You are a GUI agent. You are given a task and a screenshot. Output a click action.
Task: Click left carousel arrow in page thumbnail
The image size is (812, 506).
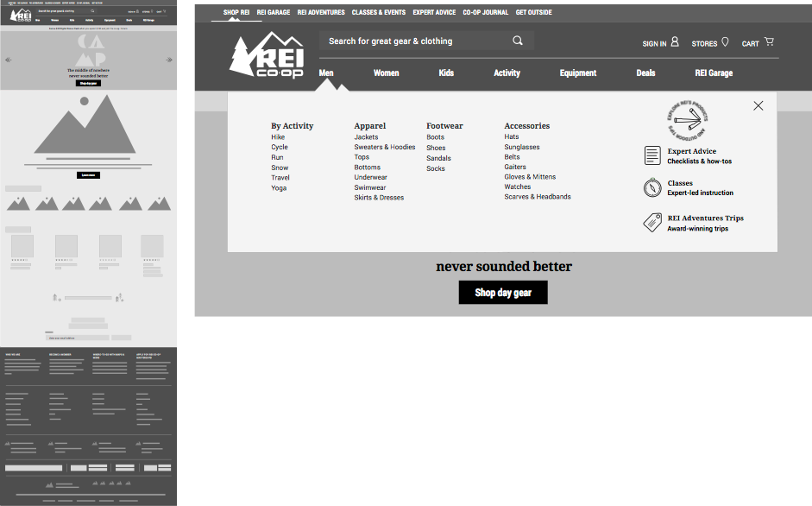coord(9,60)
